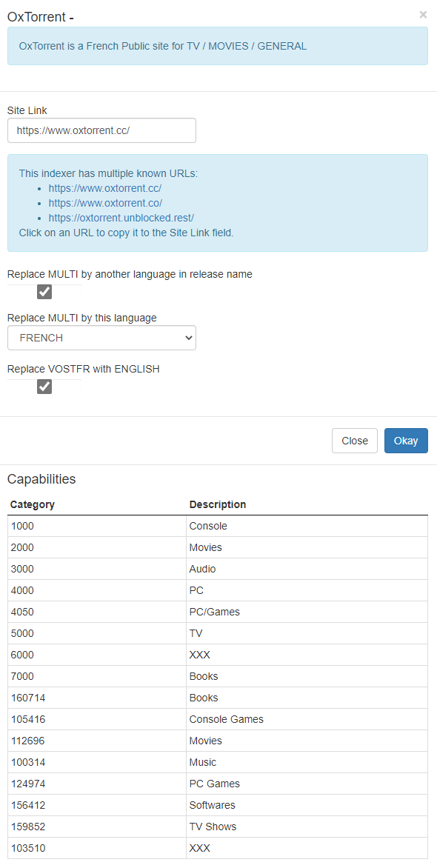Select the 100314 Music row

coord(218,762)
